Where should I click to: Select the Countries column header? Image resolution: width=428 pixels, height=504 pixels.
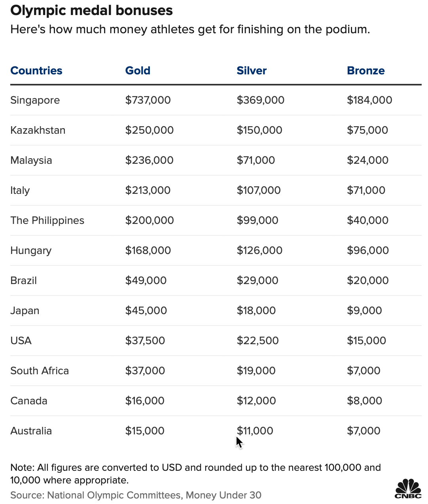click(x=36, y=70)
